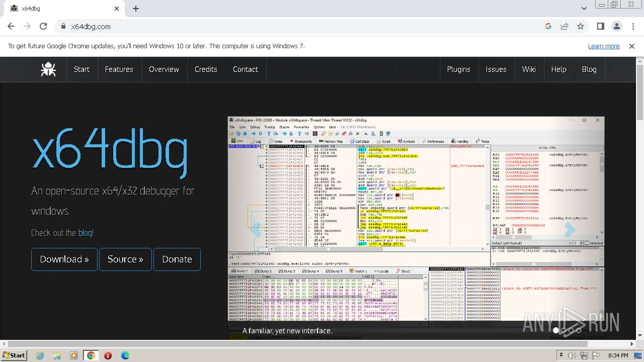Select the first carousel indicator dot

[556, 330]
